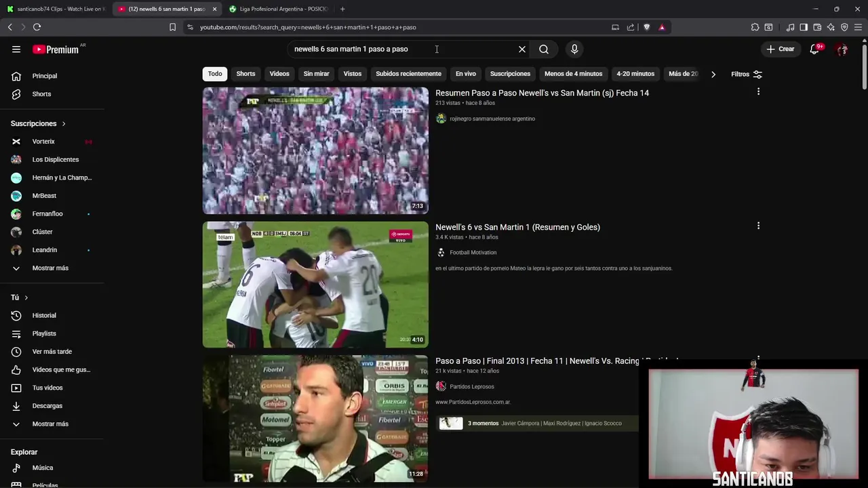
Task: Go to Ver más tarde
Action: [52, 352]
